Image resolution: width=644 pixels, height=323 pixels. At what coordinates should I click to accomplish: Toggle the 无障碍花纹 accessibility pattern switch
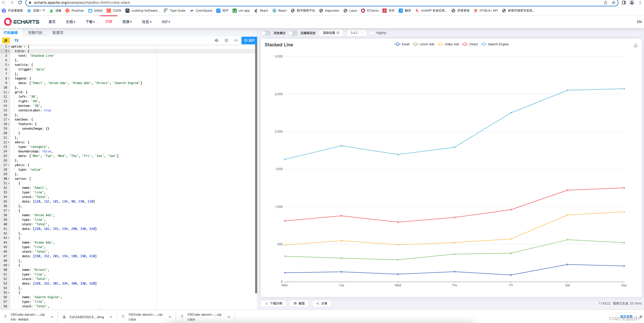pyautogui.click(x=293, y=33)
